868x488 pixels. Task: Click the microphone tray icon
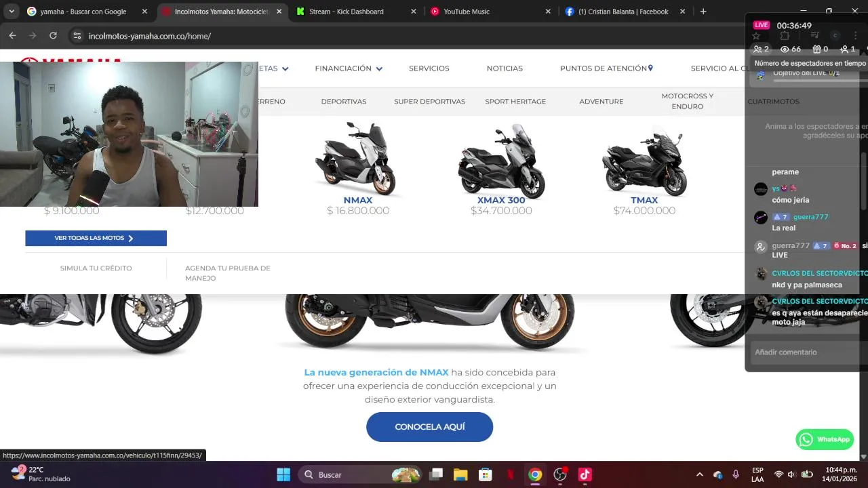pyautogui.click(x=736, y=474)
